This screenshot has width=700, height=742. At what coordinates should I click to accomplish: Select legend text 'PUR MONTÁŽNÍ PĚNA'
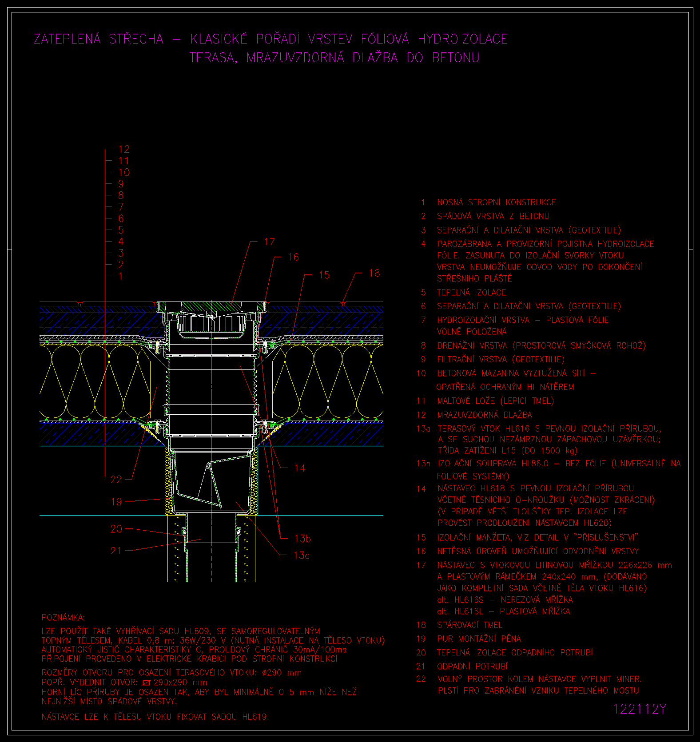[479, 639]
